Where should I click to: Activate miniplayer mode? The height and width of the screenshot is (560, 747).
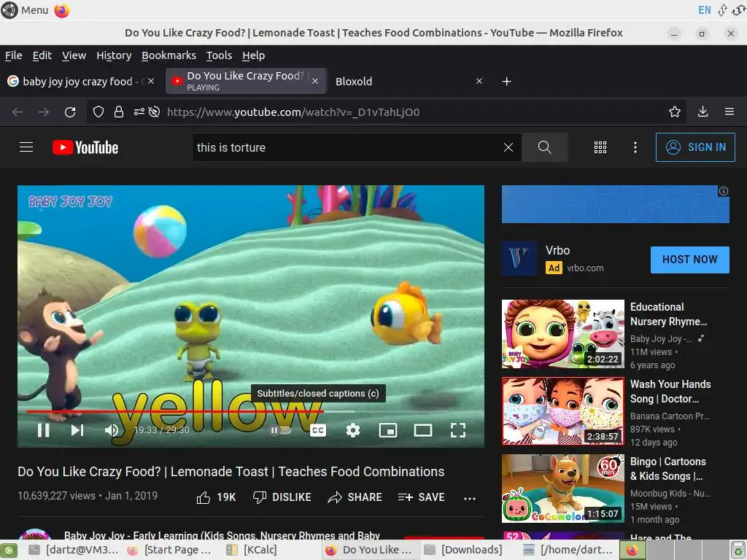point(388,430)
